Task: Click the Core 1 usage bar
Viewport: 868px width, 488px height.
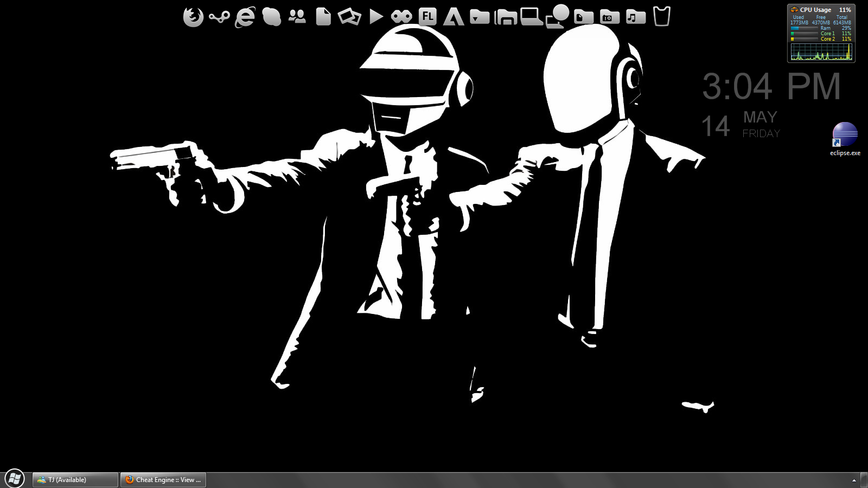Action: click(x=805, y=34)
